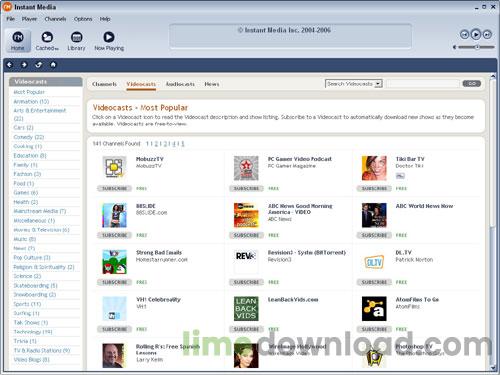Open ABC News Good Morning America thumbnail

[246, 215]
